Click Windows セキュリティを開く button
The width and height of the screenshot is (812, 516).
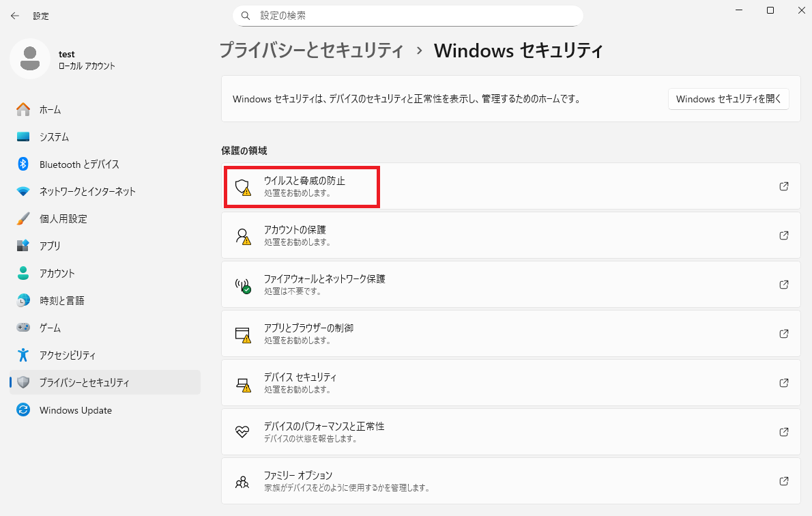(x=728, y=99)
